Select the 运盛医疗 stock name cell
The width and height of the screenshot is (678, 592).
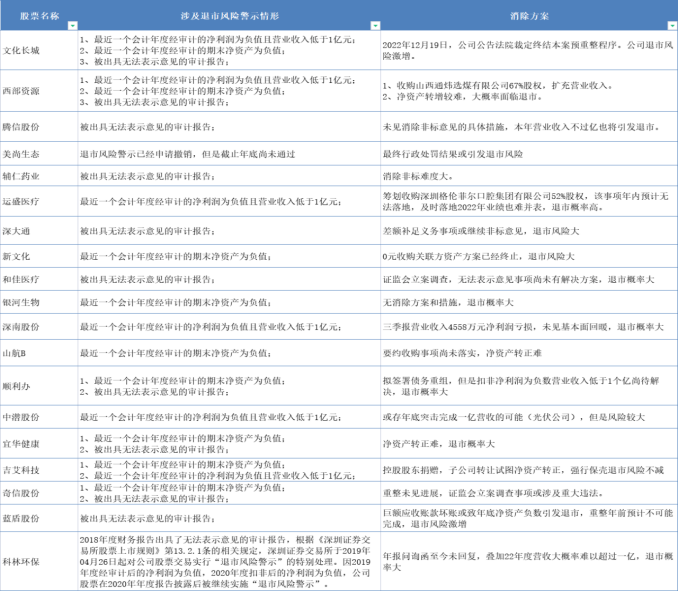point(39,202)
